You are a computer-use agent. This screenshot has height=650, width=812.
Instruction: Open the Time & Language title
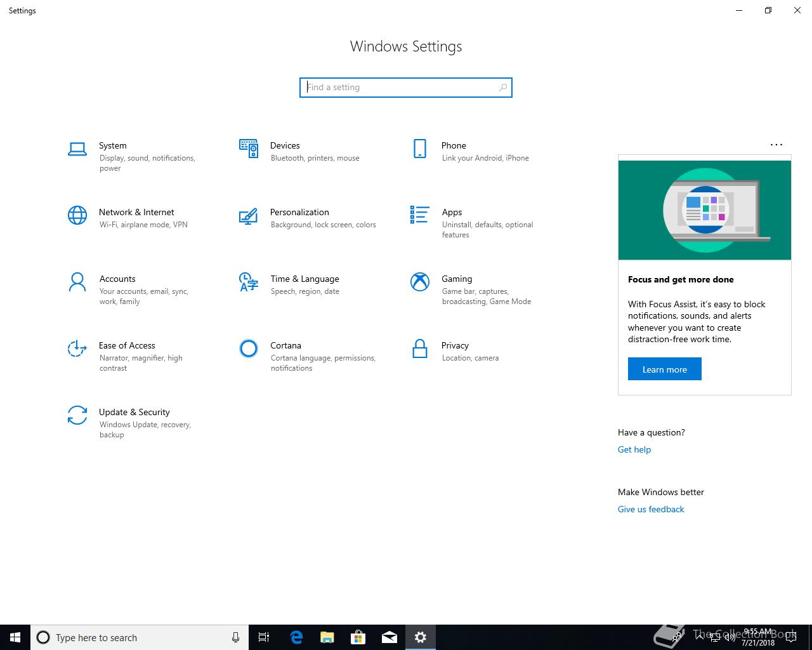(304, 279)
